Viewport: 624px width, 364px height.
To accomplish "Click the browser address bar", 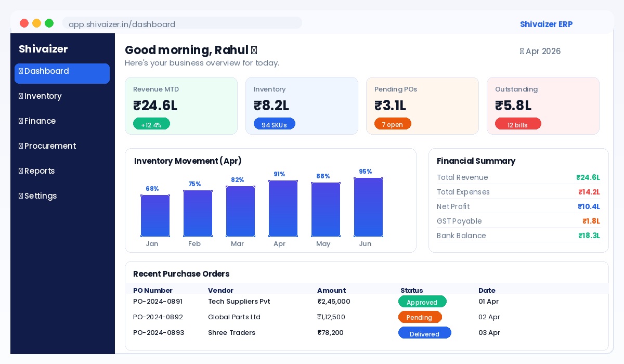I will point(182,24).
